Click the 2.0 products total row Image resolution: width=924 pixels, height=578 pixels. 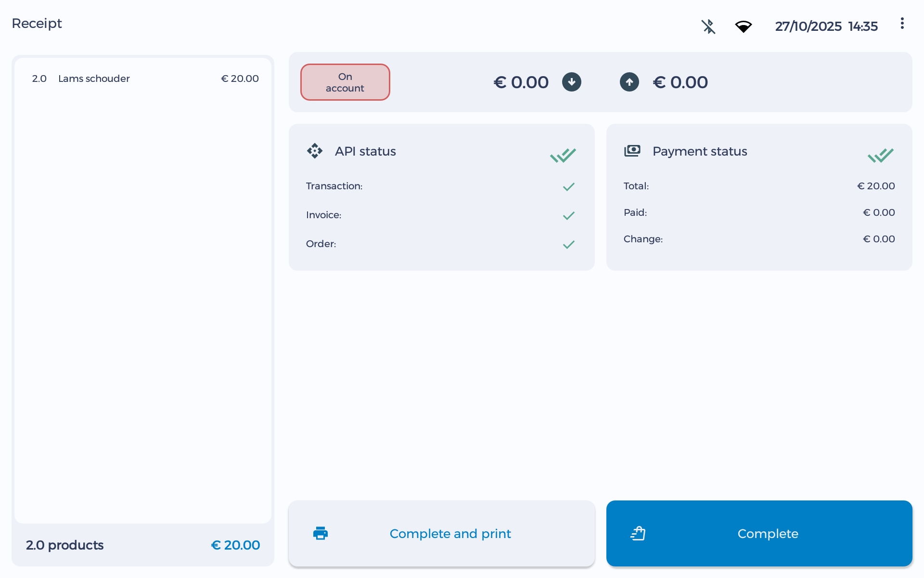point(143,545)
